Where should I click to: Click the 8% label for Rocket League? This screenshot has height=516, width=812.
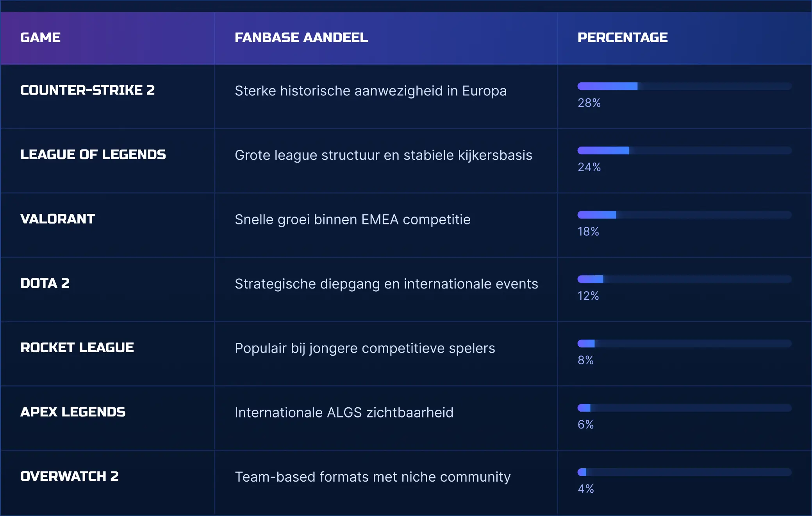[585, 360]
